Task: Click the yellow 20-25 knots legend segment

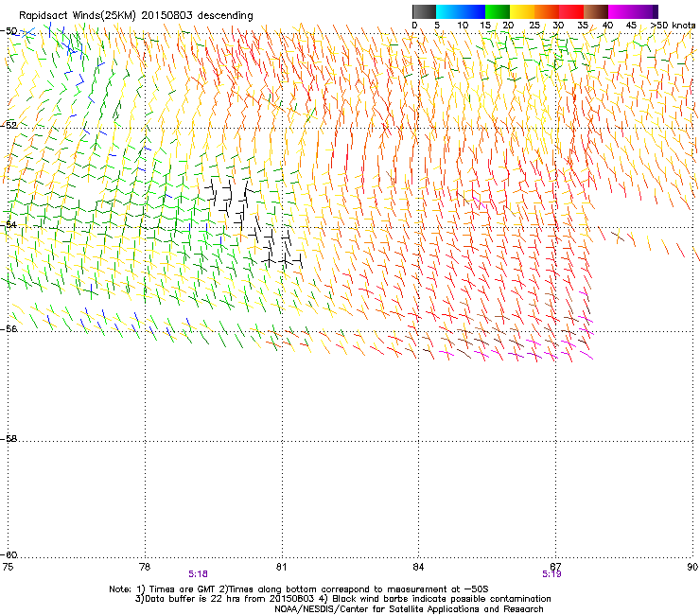Action: pyautogui.click(x=522, y=11)
